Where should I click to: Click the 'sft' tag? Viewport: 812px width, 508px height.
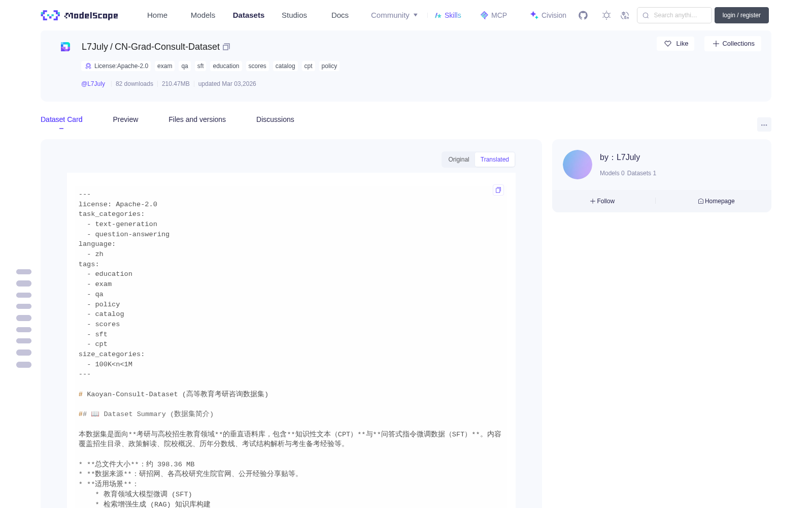(200, 66)
